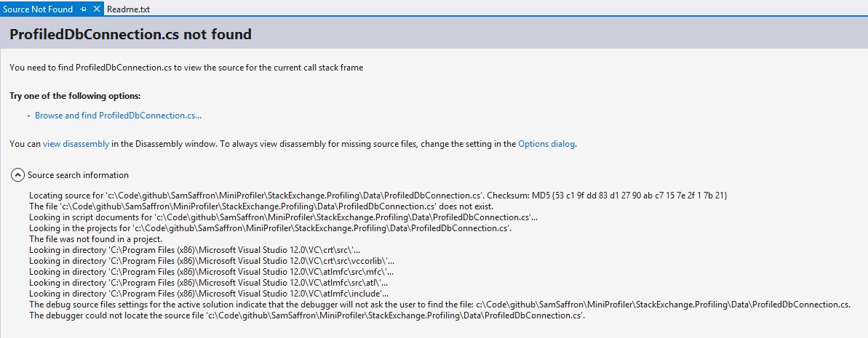The image size is (868, 338).
Task: Click Browse and find ProfiledDbConnection.cs link
Action: click(118, 116)
